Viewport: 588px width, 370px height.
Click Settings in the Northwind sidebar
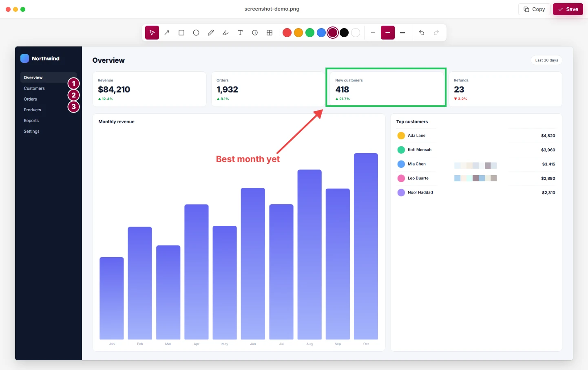[x=31, y=131]
